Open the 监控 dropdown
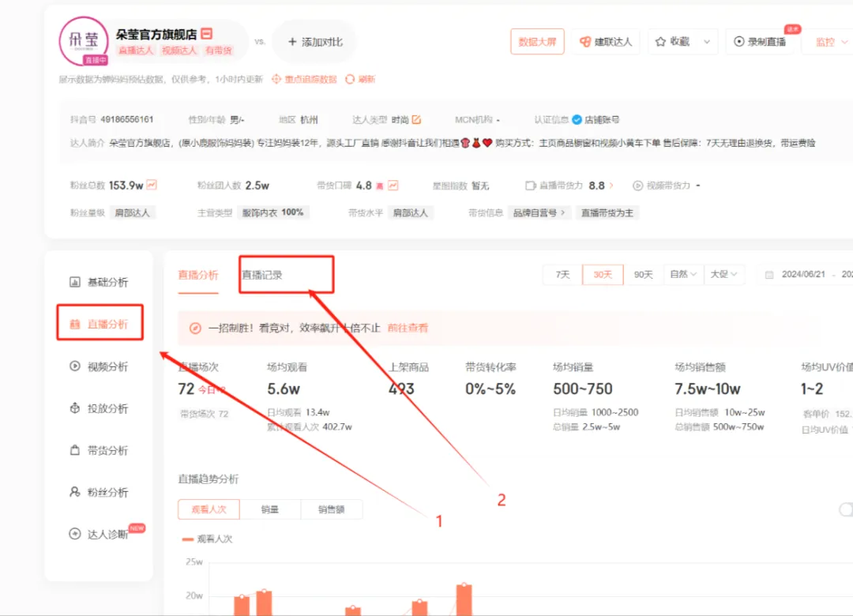Screen dimensions: 853x616 (831, 42)
